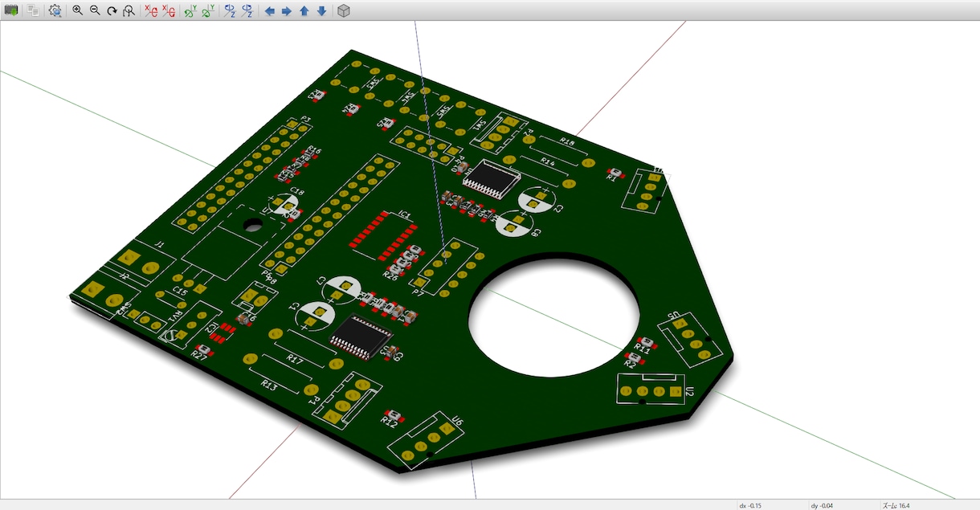
Task: Zoom in on the 3D view
Action: [x=77, y=10]
